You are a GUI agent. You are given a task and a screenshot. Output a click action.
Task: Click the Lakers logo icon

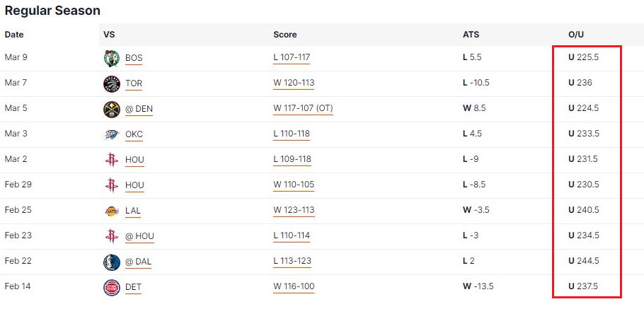click(x=112, y=211)
